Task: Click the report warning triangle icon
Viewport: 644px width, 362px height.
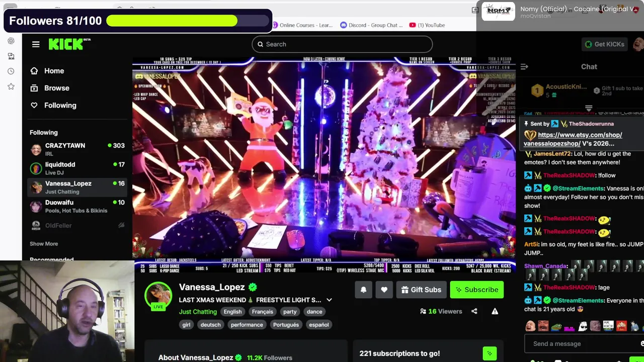Action: click(495, 311)
